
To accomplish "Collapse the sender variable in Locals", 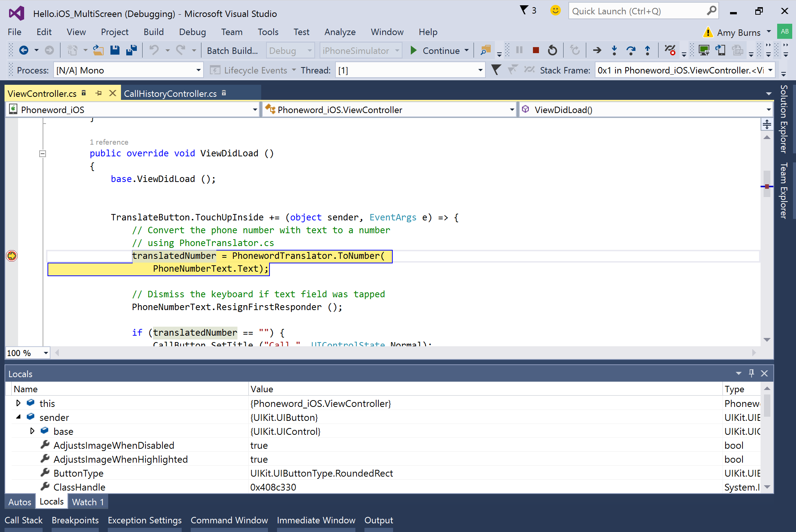I will [18, 417].
